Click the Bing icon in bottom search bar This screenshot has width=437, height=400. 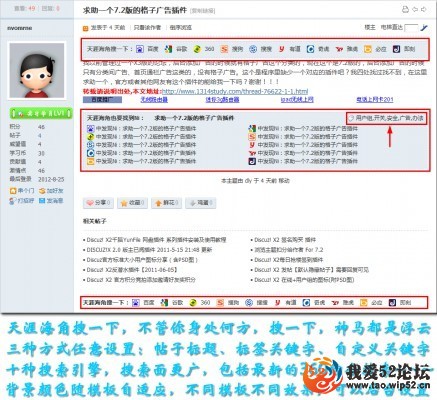[x=364, y=302]
